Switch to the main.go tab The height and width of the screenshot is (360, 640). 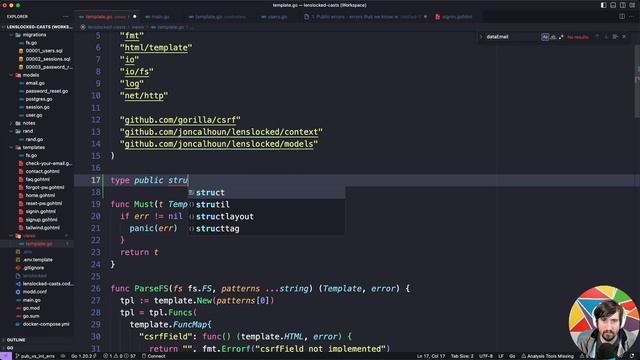click(159, 17)
